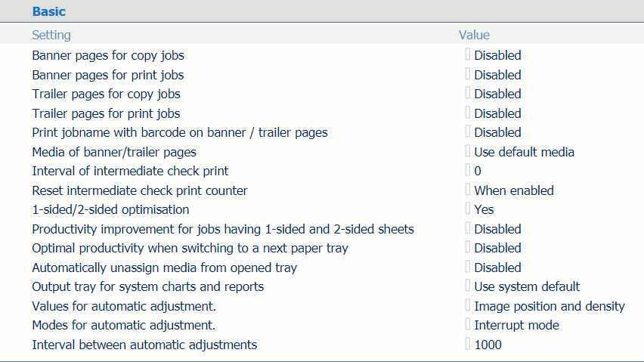Click the icon beside Image position and density

tap(468, 305)
